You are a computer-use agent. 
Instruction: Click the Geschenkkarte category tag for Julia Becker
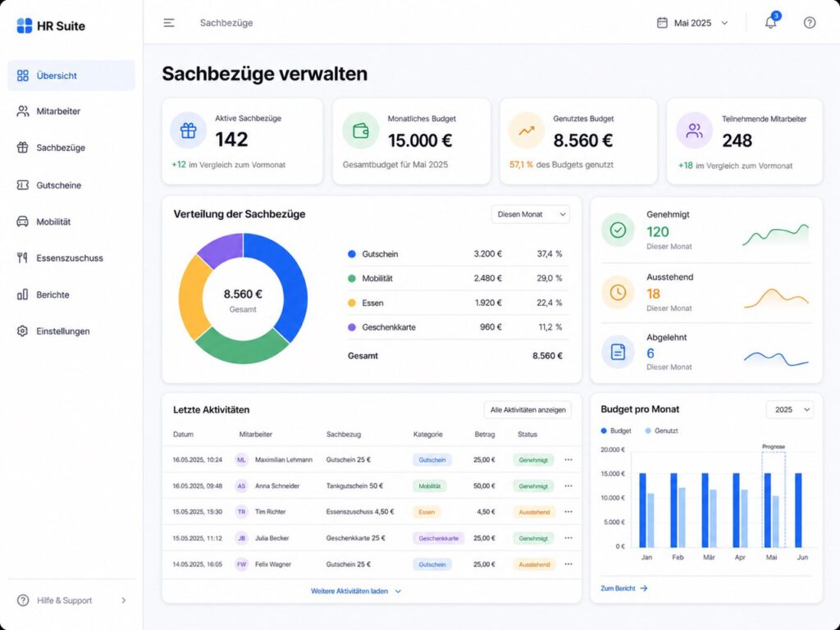[438, 538]
